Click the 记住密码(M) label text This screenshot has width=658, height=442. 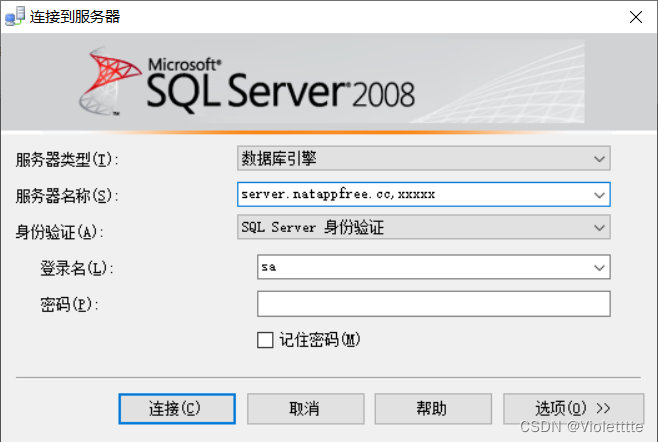(320, 340)
